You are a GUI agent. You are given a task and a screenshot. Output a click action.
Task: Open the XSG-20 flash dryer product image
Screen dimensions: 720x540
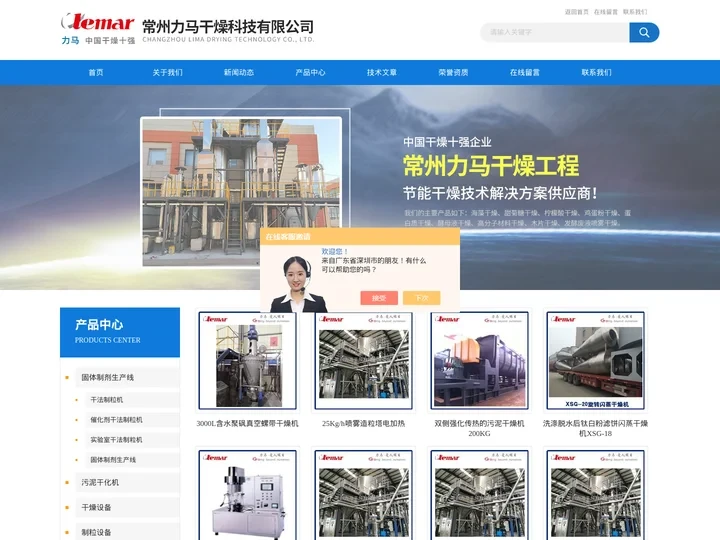595,360
